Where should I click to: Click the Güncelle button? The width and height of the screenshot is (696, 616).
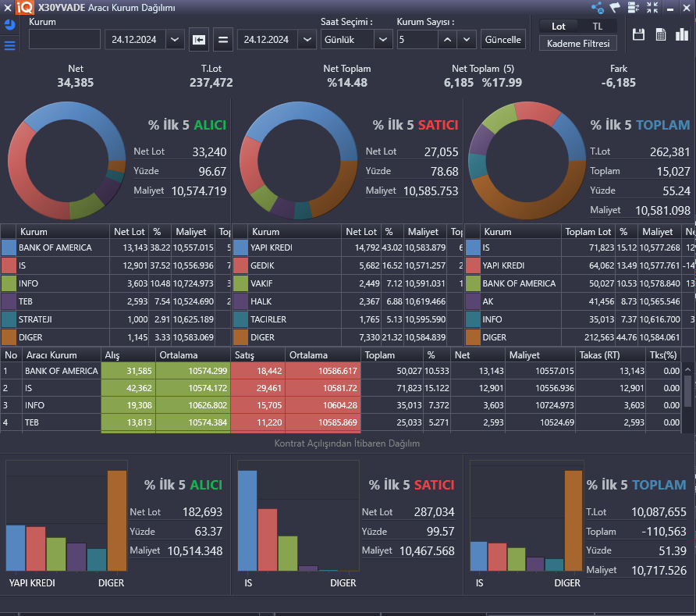503,40
